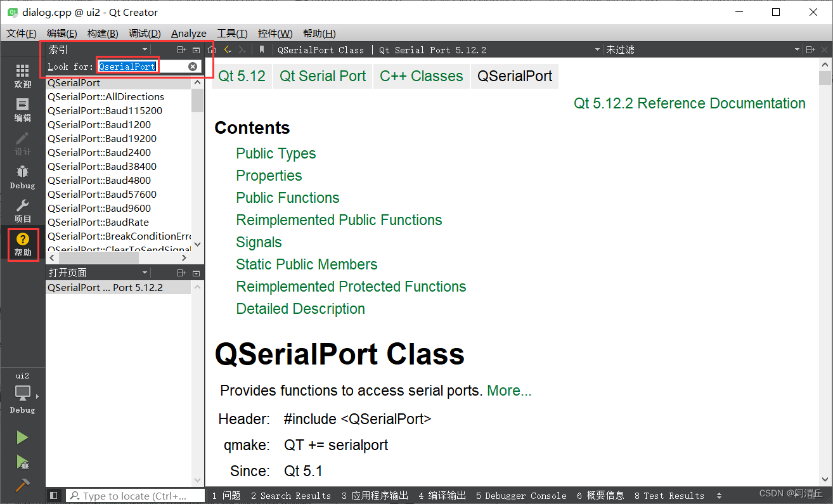Close the 索引 index sidebar pane

[x=197, y=49]
